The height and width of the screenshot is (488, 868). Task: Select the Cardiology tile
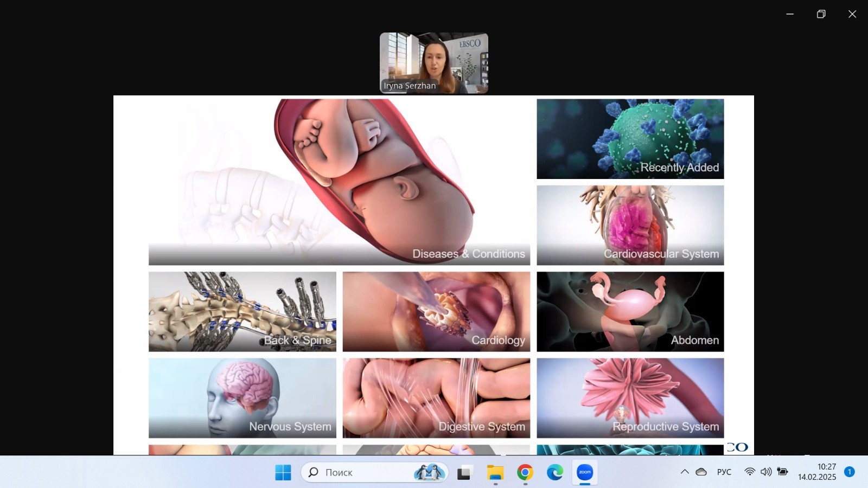click(436, 312)
